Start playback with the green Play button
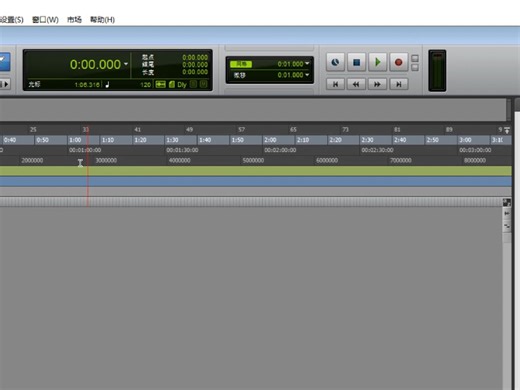 click(x=377, y=62)
